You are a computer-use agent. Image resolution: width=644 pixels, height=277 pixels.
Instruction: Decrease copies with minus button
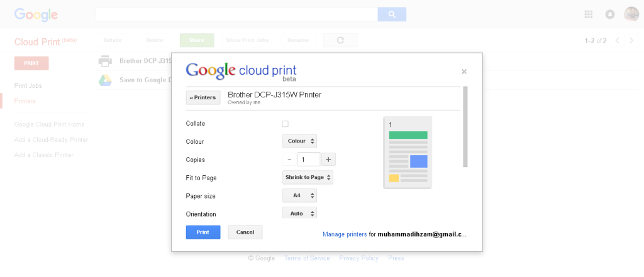tap(289, 159)
